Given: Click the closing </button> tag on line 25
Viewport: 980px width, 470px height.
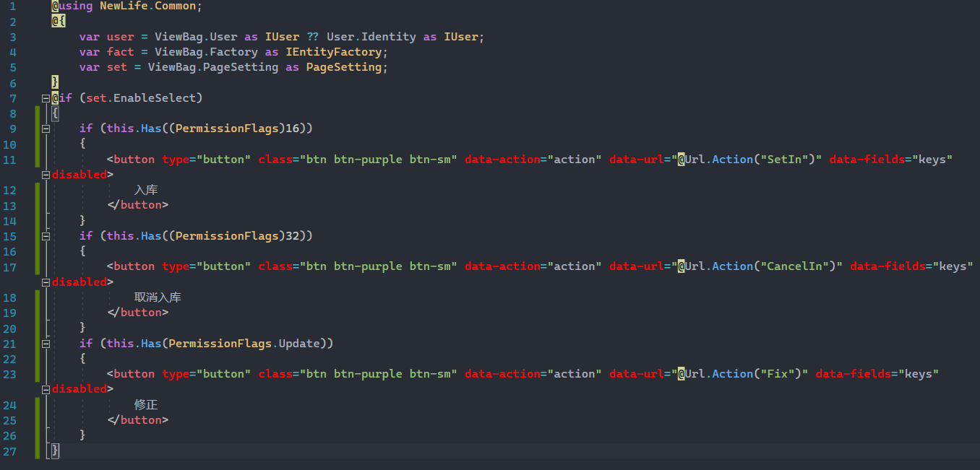Looking at the screenshot, I should click(137, 420).
